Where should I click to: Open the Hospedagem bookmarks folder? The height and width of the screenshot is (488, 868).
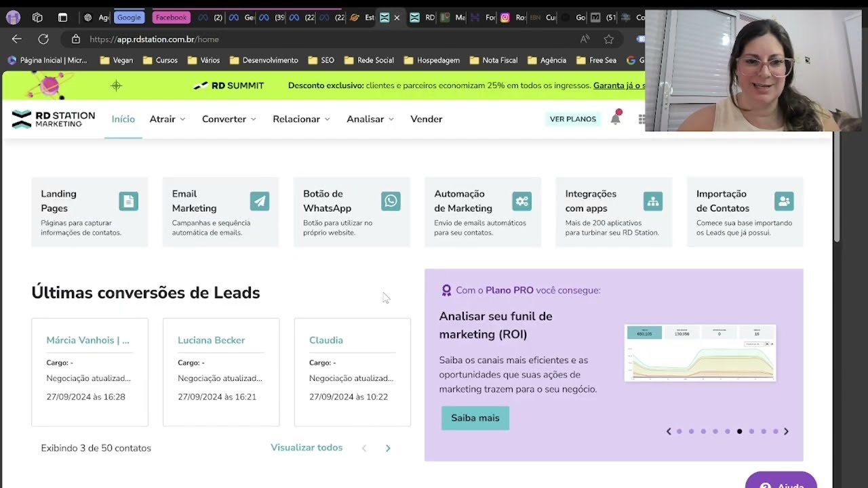point(431,60)
